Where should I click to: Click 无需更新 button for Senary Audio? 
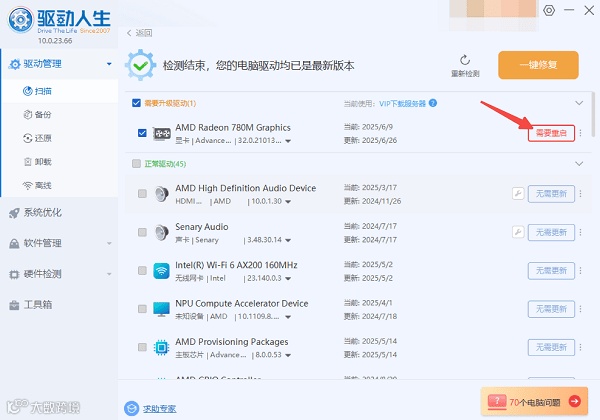(551, 232)
